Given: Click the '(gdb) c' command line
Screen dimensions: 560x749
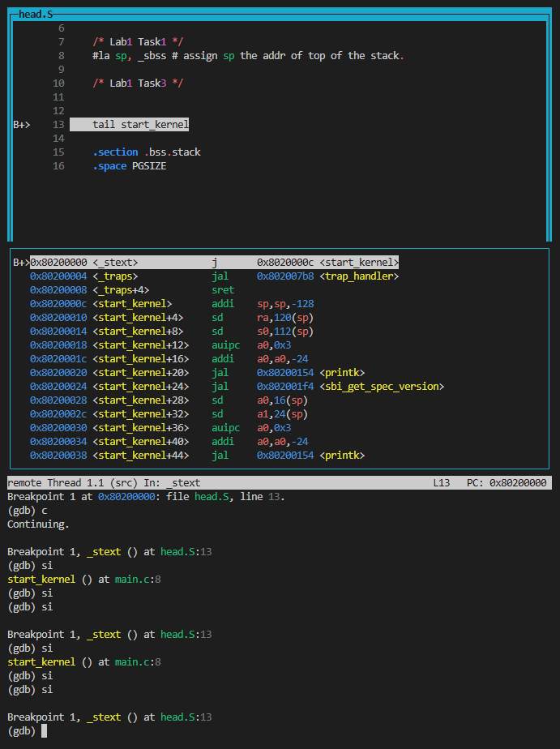Looking at the screenshot, I should (28, 511).
